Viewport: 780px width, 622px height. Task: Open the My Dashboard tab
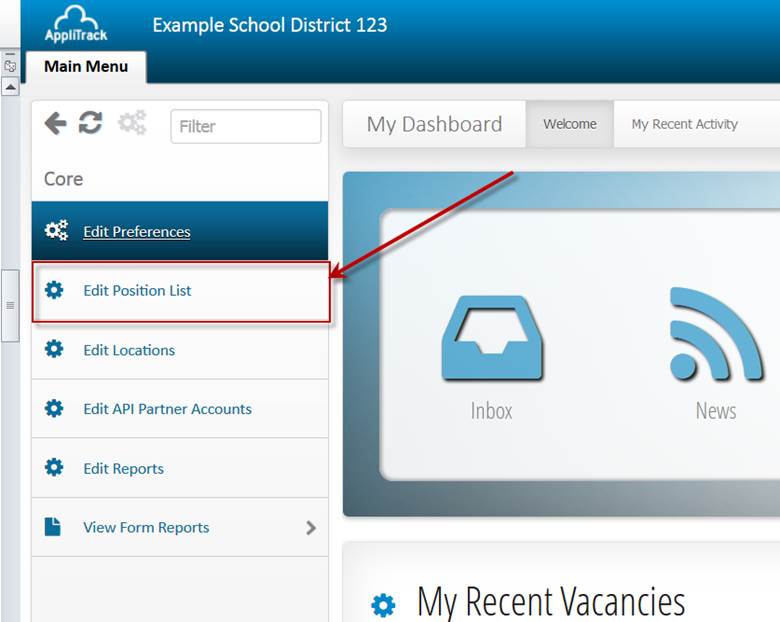point(434,124)
